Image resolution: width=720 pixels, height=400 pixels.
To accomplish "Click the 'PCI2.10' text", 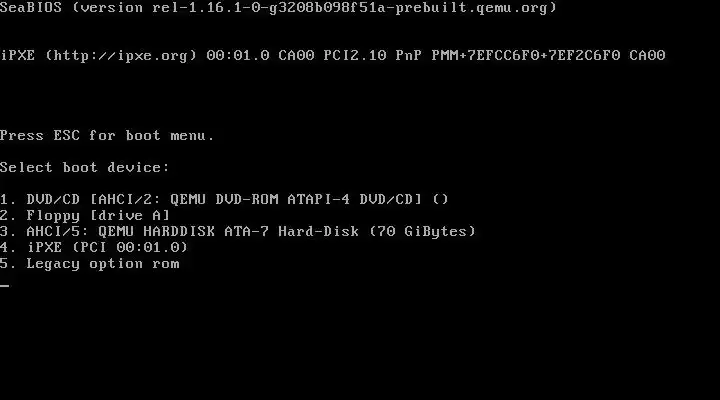I will pos(355,56).
